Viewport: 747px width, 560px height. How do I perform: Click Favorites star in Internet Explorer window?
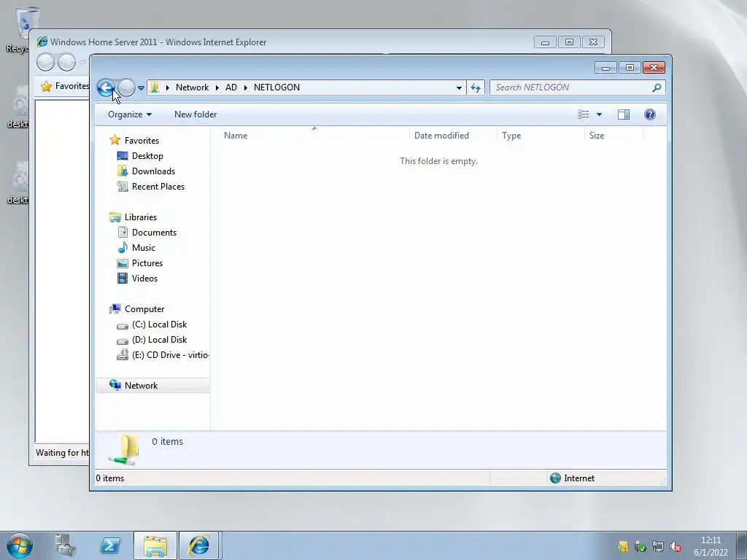[x=46, y=86]
